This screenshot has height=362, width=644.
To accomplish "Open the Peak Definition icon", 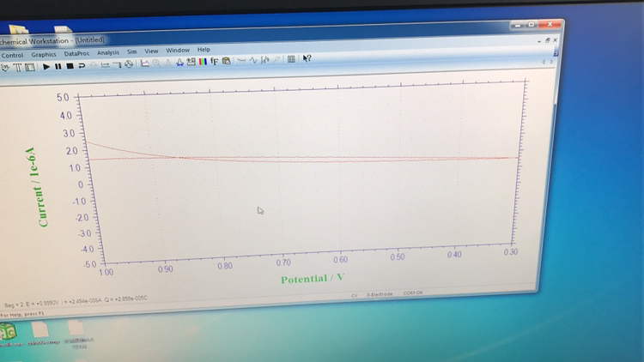I will click(x=180, y=62).
